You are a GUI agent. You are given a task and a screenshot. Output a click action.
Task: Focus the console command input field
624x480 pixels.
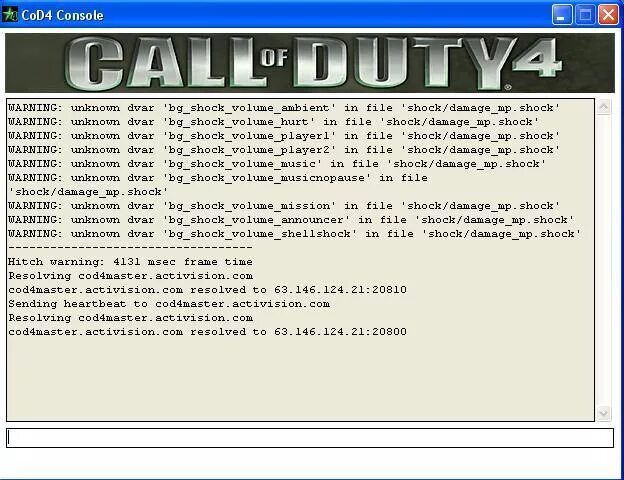pos(310,438)
